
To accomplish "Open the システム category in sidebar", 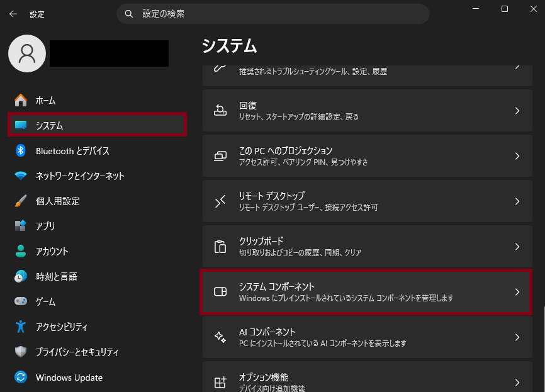I will pyautogui.click(x=98, y=125).
